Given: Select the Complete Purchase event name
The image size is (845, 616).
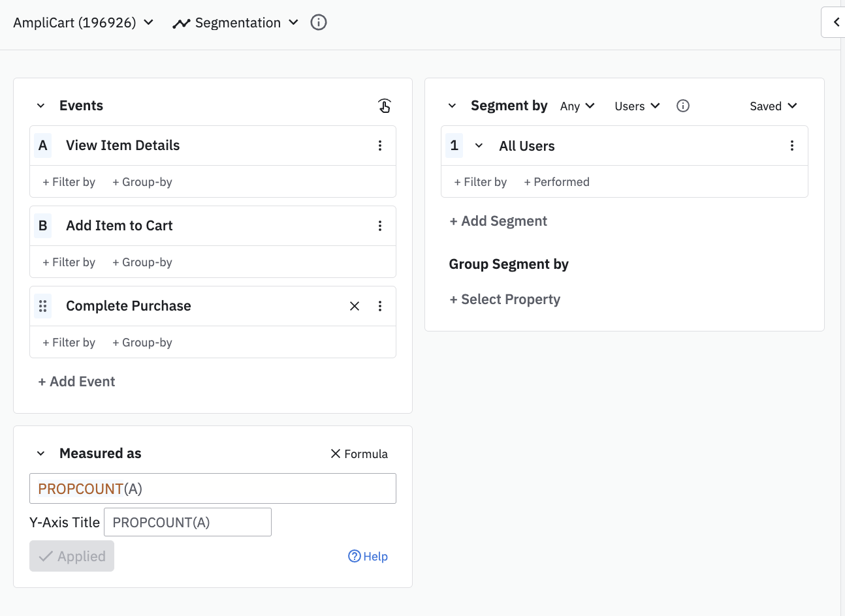Looking at the screenshot, I should [129, 306].
